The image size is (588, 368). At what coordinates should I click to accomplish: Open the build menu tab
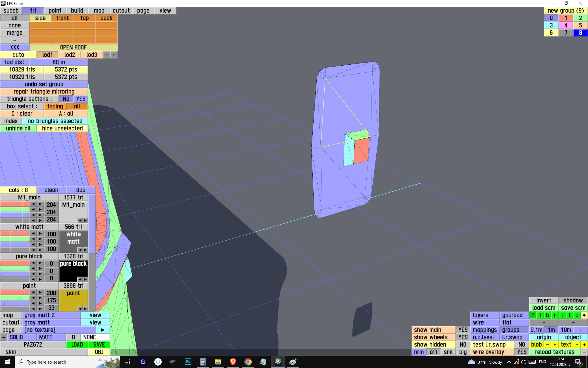[77, 11]
